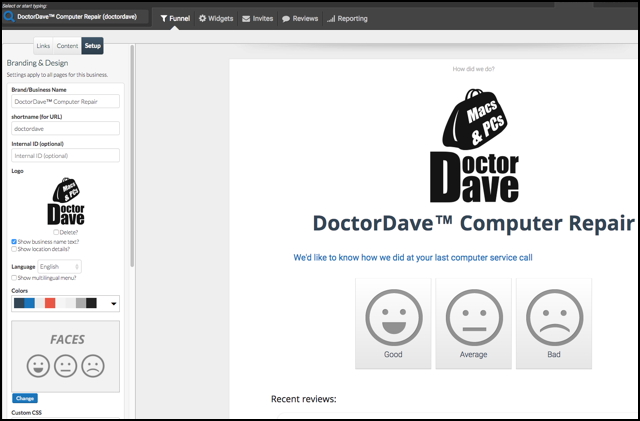Click the Reviews speech bubble icon

pyautogui.click(x=286, y=19)
